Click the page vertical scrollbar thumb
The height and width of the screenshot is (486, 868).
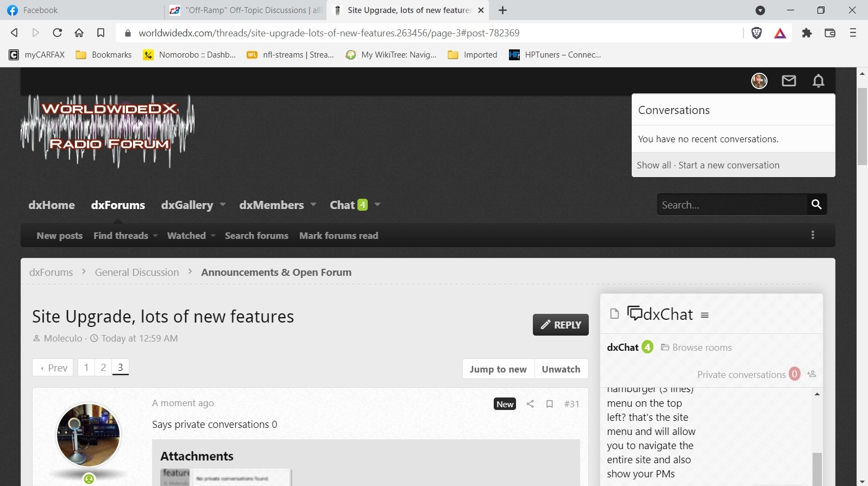(862, 126)
